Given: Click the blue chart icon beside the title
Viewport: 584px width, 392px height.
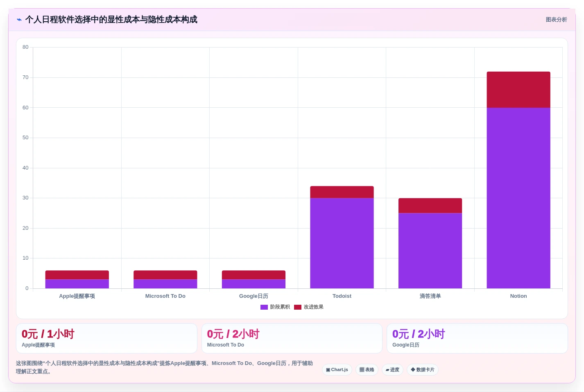Looking at the screenshot, I should (x=19, y=20).
